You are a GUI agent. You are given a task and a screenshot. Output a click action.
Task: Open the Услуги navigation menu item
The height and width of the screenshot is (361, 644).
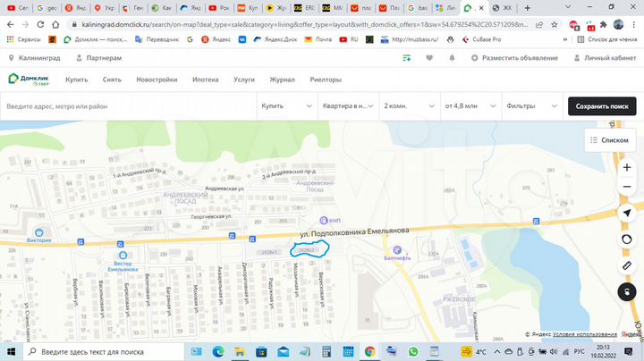click(x=244, y=80)
